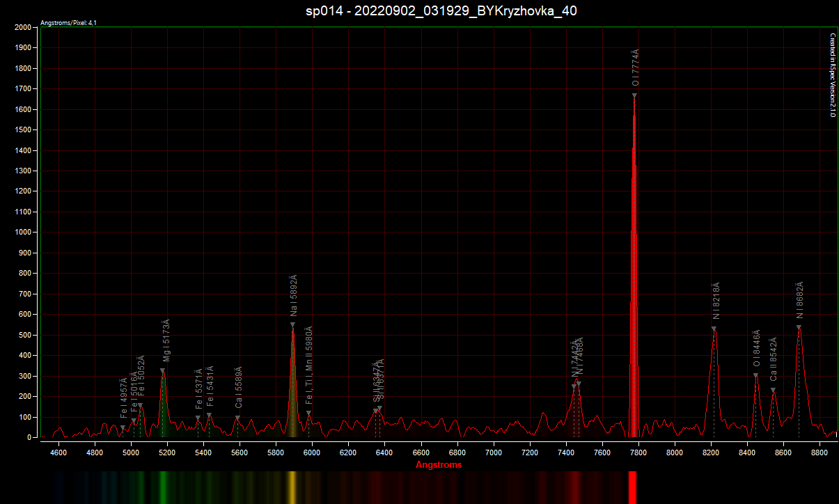Image resolution: width=839 pixels, height=504 pixels.
Task: Click the 'Ca I 5589Å' line label
Action: (240, 387)
